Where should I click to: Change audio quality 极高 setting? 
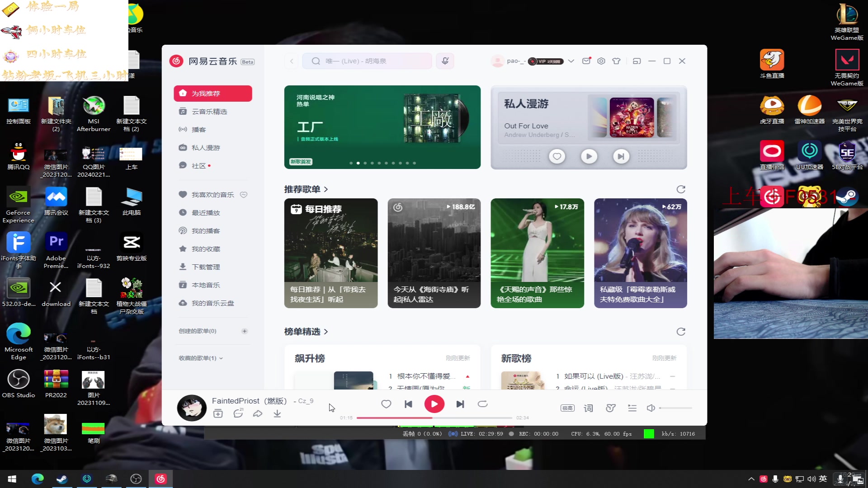point(567,408)
